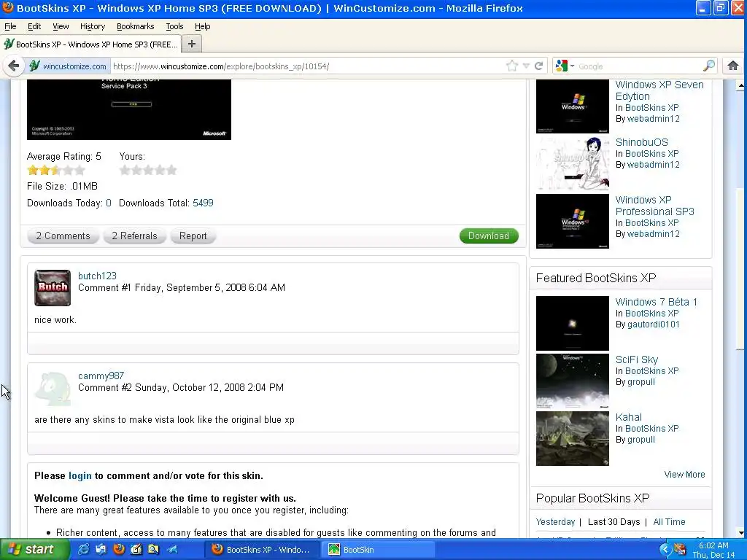747x560 pixels.
Task: Click the wincustomize.com site identity button
Action: click(x=68, y=66)
